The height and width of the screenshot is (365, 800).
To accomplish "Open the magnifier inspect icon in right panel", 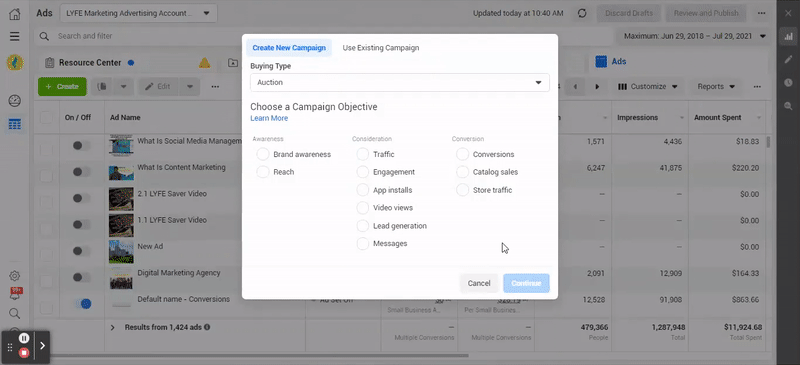I will 788,106.
